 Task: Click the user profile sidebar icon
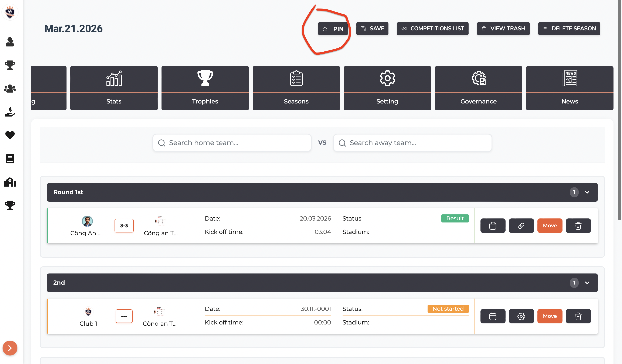10,42
